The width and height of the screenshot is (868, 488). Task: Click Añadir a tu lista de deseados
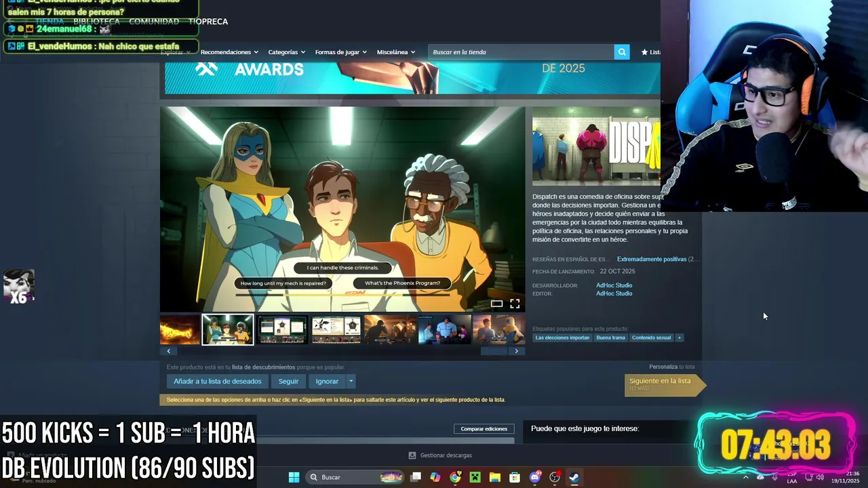click(x=217, y=382)
